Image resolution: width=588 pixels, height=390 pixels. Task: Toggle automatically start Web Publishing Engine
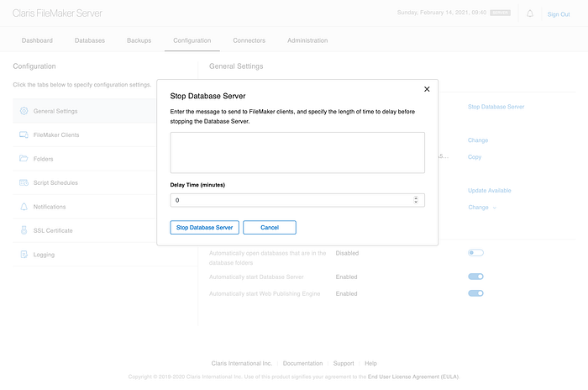pos(475,293)
